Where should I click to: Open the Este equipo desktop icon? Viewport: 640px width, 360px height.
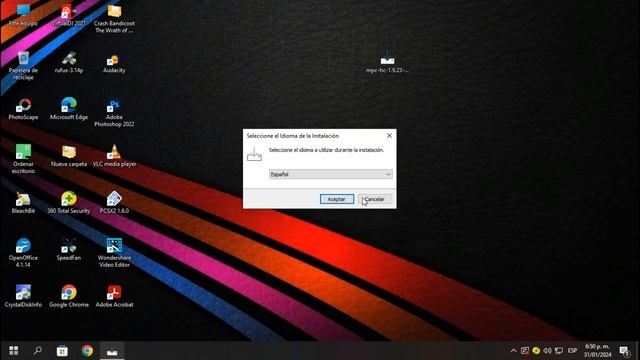(x=23, y=16)
